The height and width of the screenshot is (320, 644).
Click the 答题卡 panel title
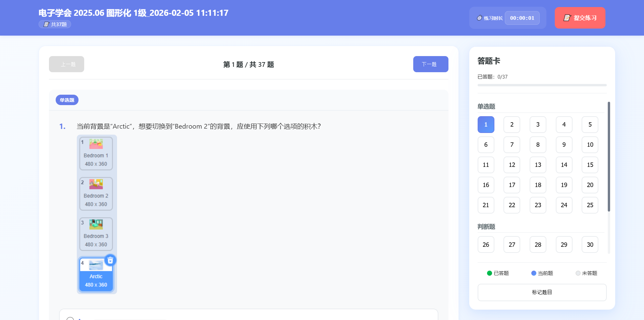pos(489,61)
